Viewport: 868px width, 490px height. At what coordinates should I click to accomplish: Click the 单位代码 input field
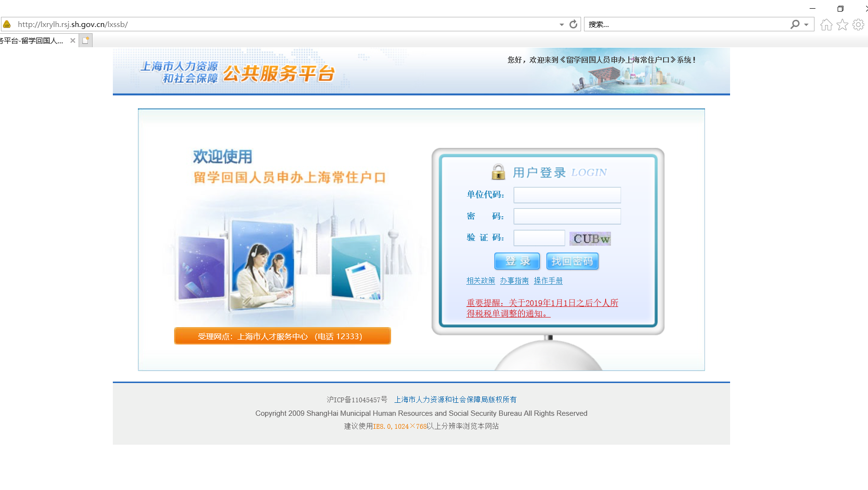click(x=567, y=195)
